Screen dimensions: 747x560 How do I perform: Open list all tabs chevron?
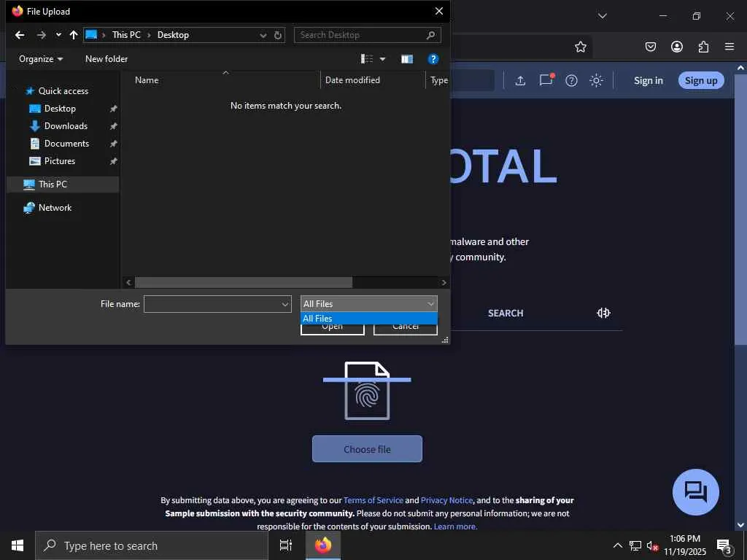click(x=602, y=16)
